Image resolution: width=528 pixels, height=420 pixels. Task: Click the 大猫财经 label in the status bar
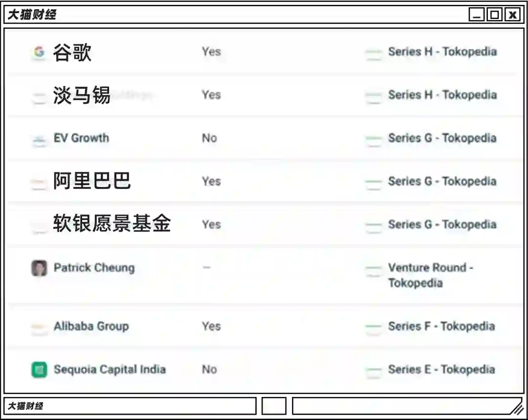[25, 406]
